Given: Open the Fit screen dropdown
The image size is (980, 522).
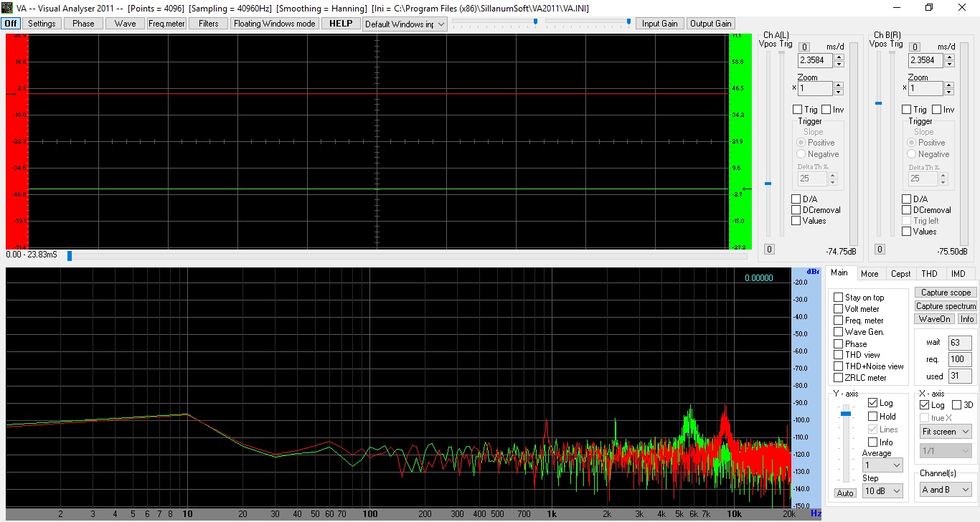Looking at the screenshot, I should (946, 432).
